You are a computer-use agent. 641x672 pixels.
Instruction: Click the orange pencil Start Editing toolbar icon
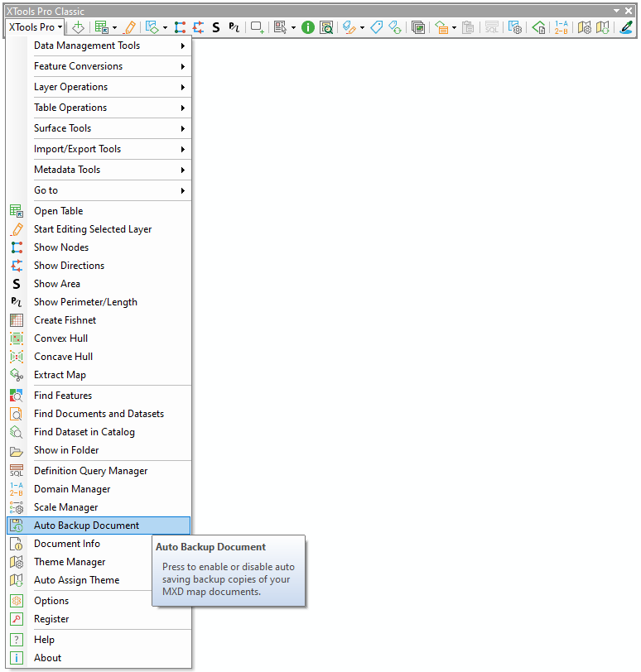130,27
